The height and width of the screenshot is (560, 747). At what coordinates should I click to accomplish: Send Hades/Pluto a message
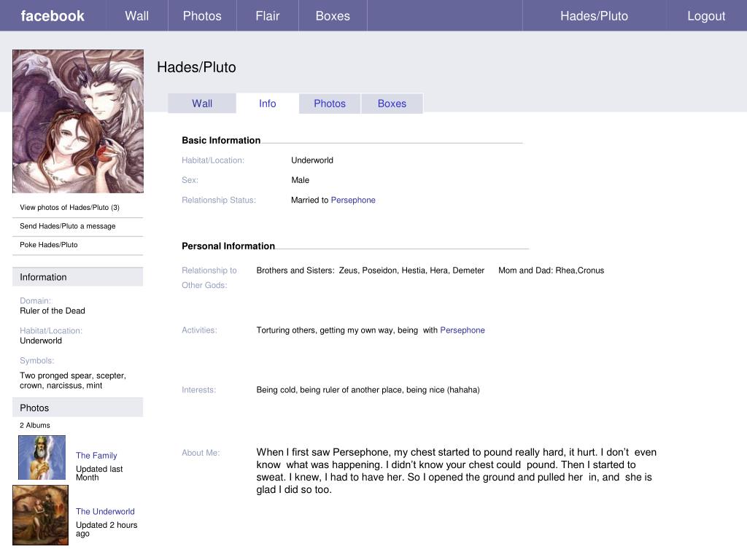[x=67, y=226]
